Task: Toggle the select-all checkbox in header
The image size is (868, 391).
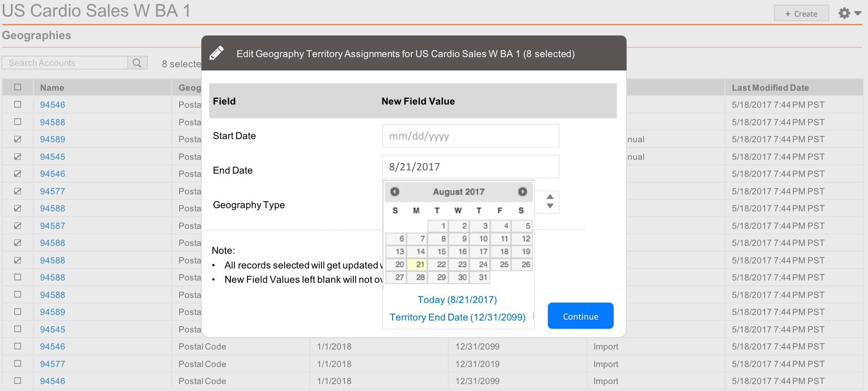Action: [x=18, y=87]
